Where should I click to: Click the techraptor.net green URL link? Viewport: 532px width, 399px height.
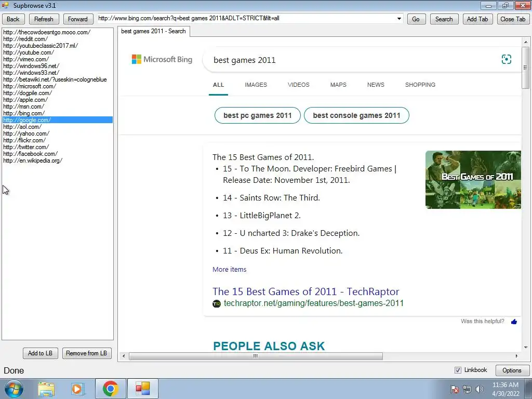[x=313, y=303]
